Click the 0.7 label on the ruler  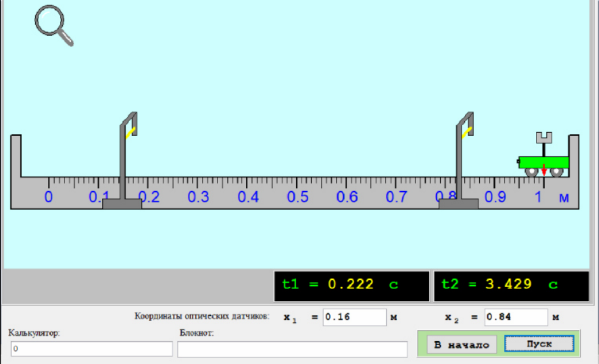pyautogui.click(x=397, y=197)
